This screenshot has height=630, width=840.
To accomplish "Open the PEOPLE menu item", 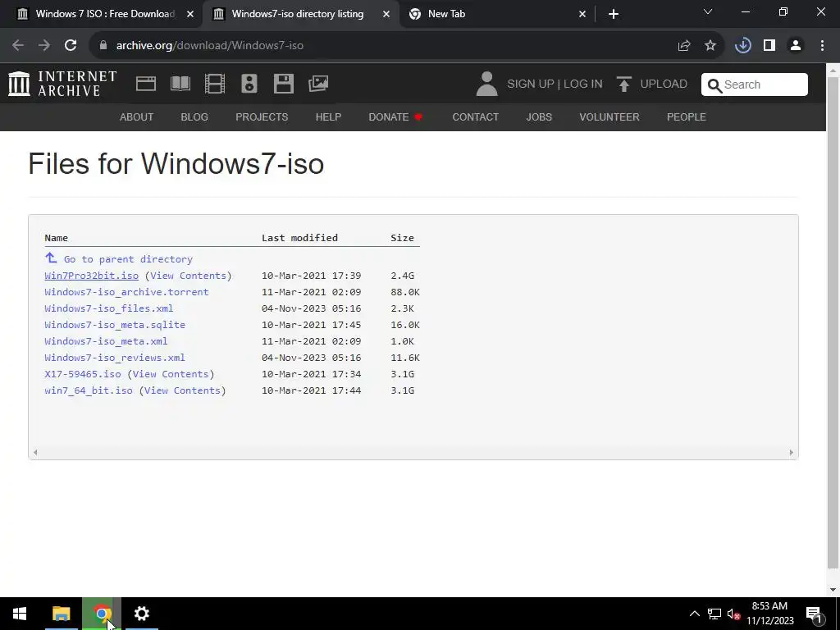I will click(687, 116).
